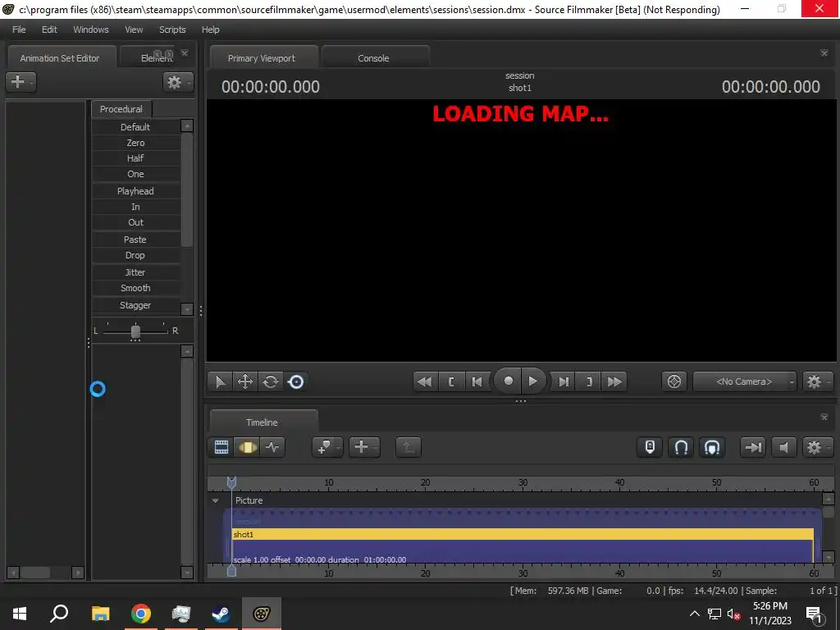Select the arrow selection tool in viewport
The height and width of the screenshot is (630, 840).
(x=220, y=382)
